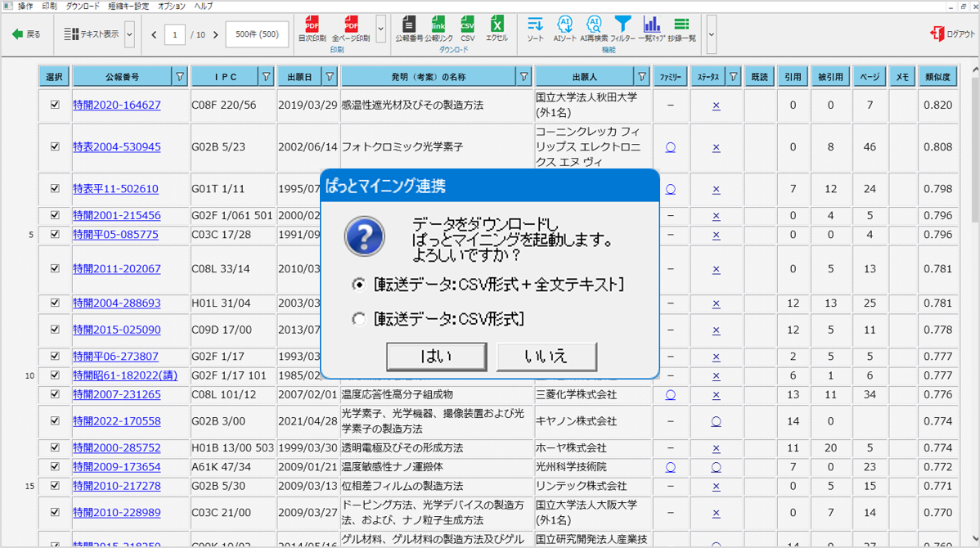Uncheck the row for 特開2022-170558
The height and width of the screenshot is (548, 980).
(x=55, y=420)
